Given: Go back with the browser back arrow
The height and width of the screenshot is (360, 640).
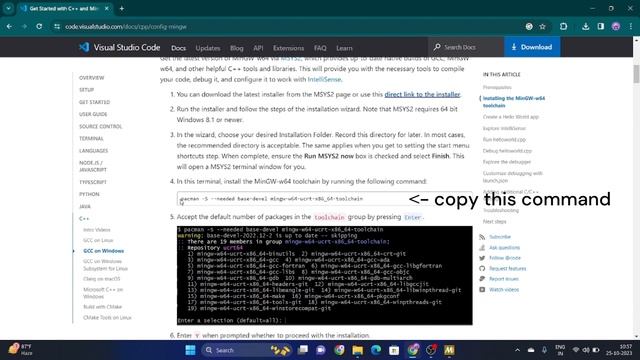Looking at the screenshot, I should click(9, 27).
